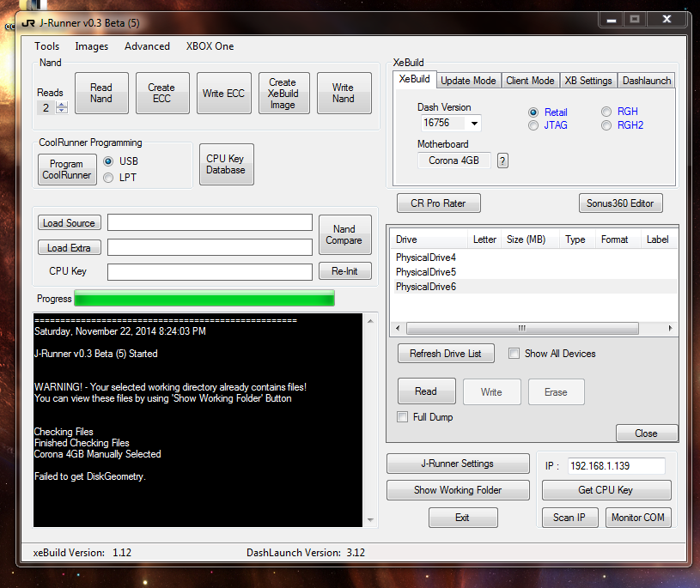Click the Read Nand button

102,94
